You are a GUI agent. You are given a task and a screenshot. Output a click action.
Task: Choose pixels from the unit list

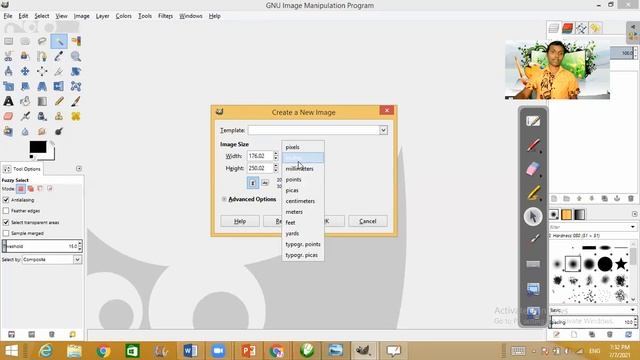coord(292,147)
